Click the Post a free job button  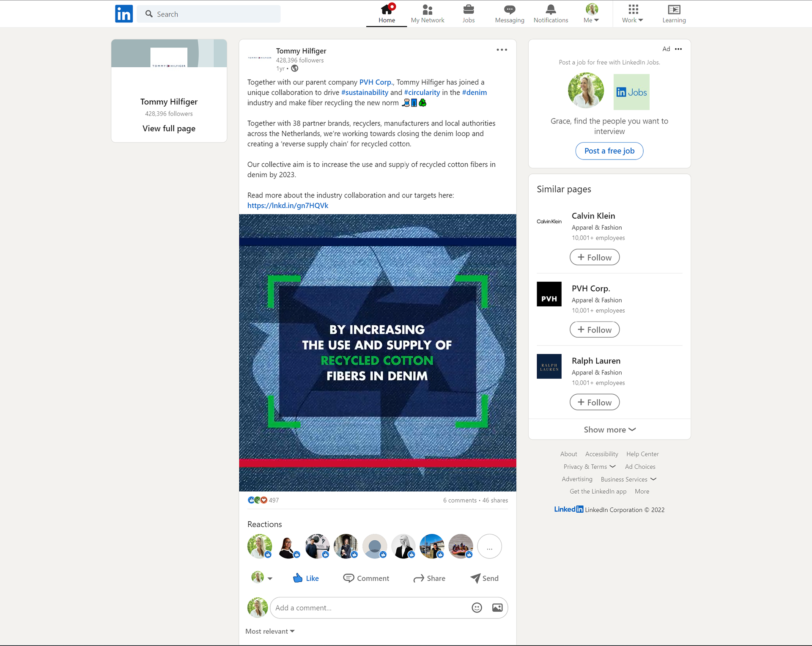(x=609, y=151)
